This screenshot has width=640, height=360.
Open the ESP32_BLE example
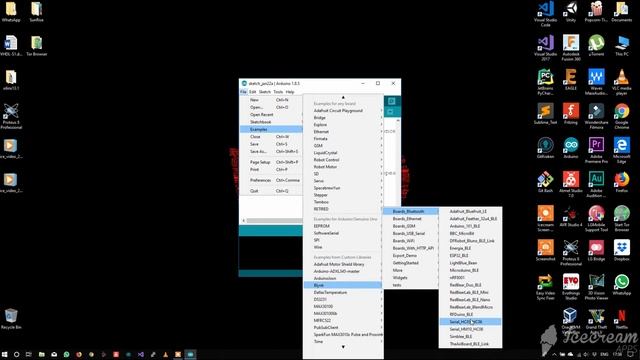[470, 256]
